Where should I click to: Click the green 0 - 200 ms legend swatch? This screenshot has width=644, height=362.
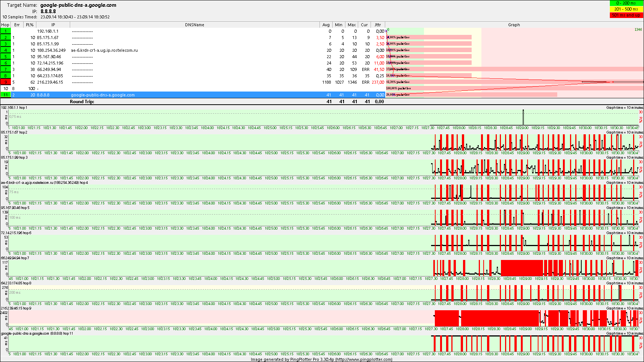pyautogui.click(x=626, y=3)
